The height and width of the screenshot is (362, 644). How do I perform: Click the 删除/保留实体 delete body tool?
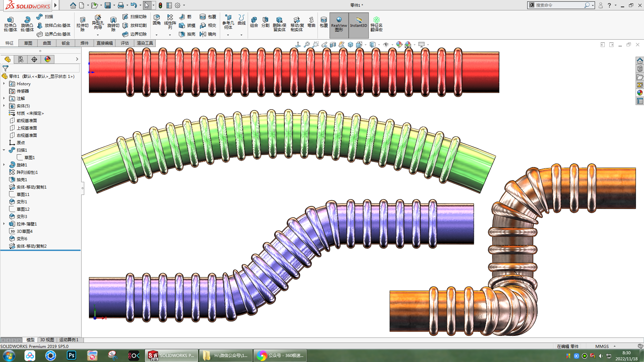pyautogui.click(x=280, y=24)
